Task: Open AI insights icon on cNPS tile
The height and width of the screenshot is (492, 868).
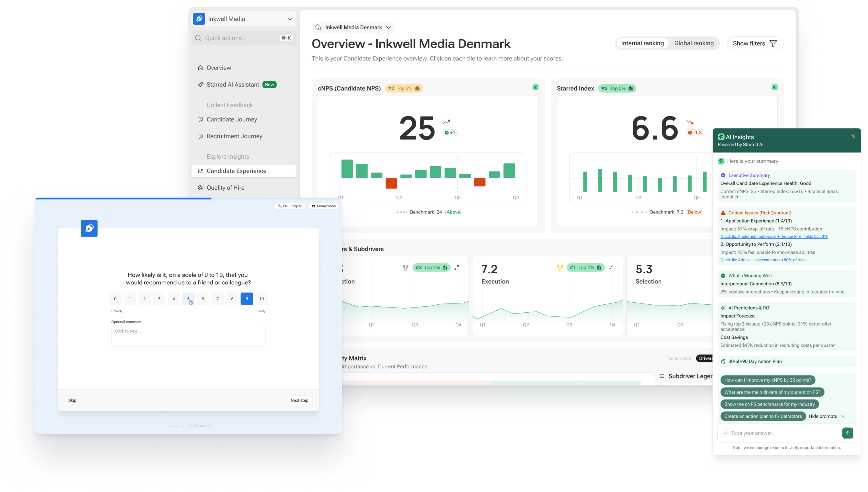Action: click(535, 87)
